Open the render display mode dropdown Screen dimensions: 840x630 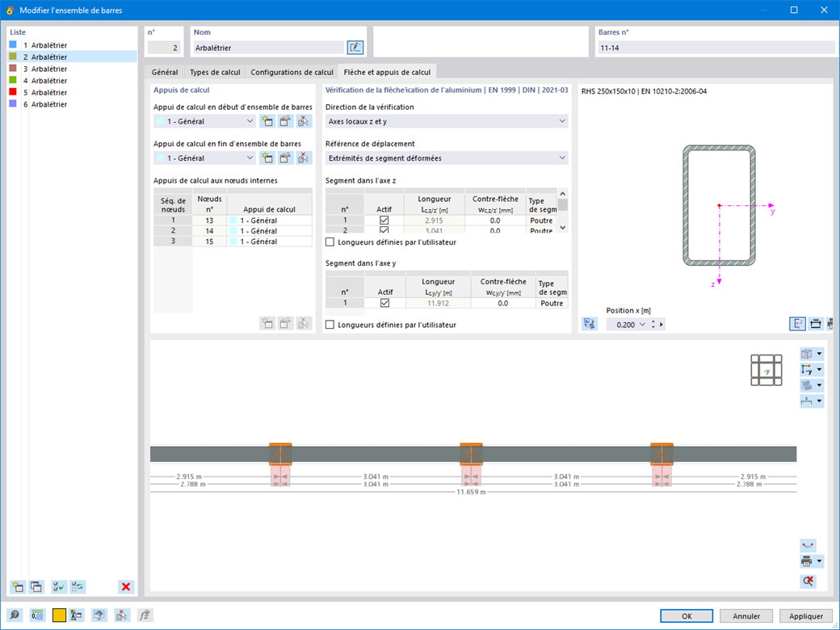point(819,386)
